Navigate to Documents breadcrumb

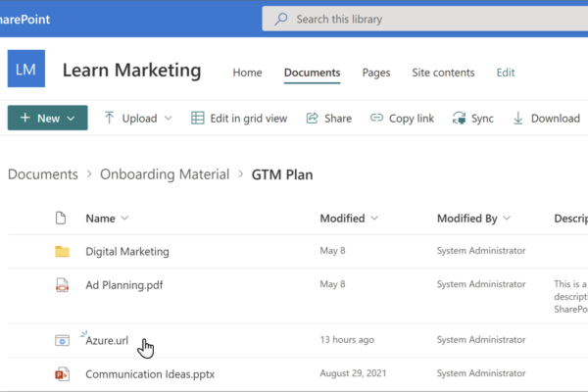pyautogui.click(x=43, y=174)
